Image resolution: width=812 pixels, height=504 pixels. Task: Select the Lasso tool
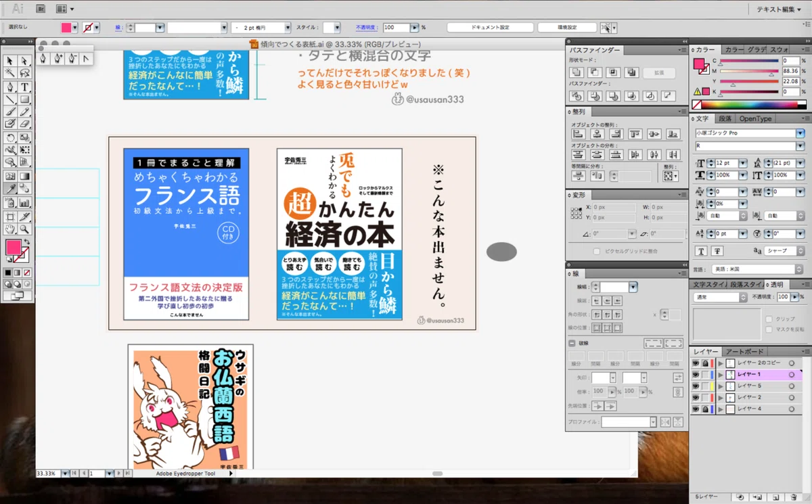(25, 73)
